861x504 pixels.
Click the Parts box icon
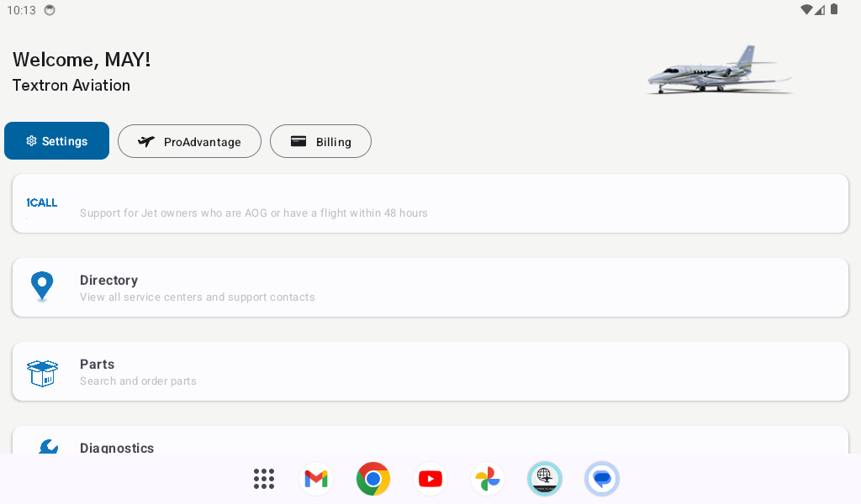point(42,373)
